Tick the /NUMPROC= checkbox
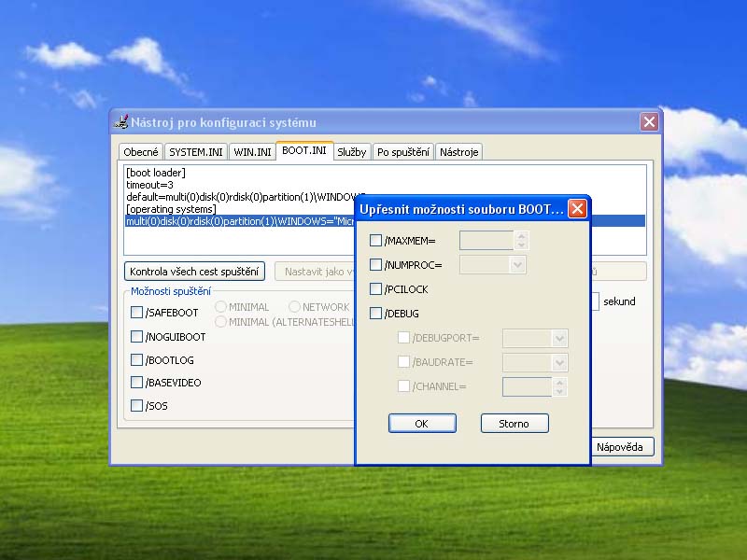This screenshot has height=560, width=747. [376, 265]
